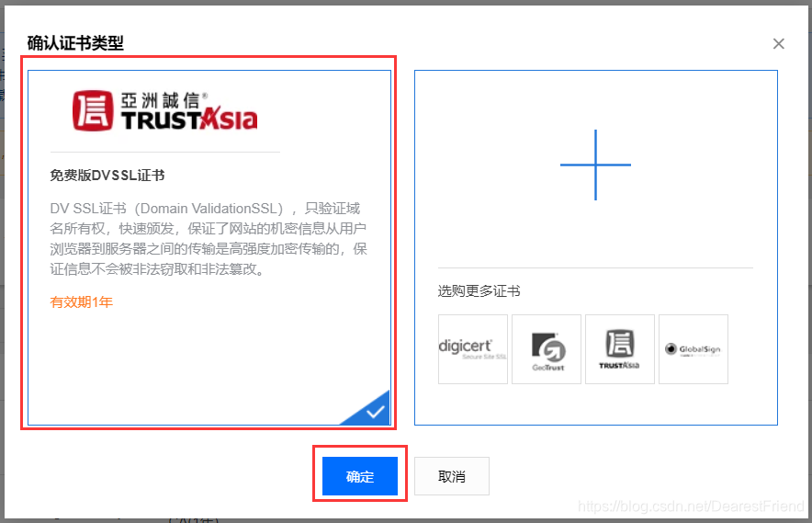Click the large blue plus icon
This screenshot has height=523, width=812.
pos(595,165)
